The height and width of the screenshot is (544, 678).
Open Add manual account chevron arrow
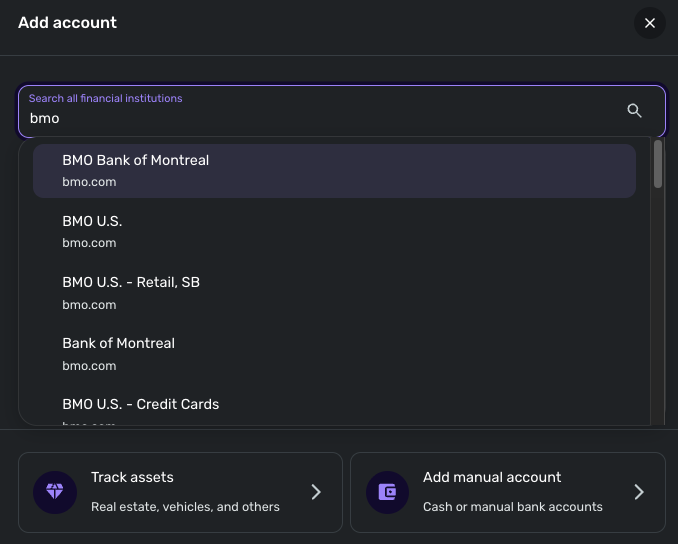639,492
